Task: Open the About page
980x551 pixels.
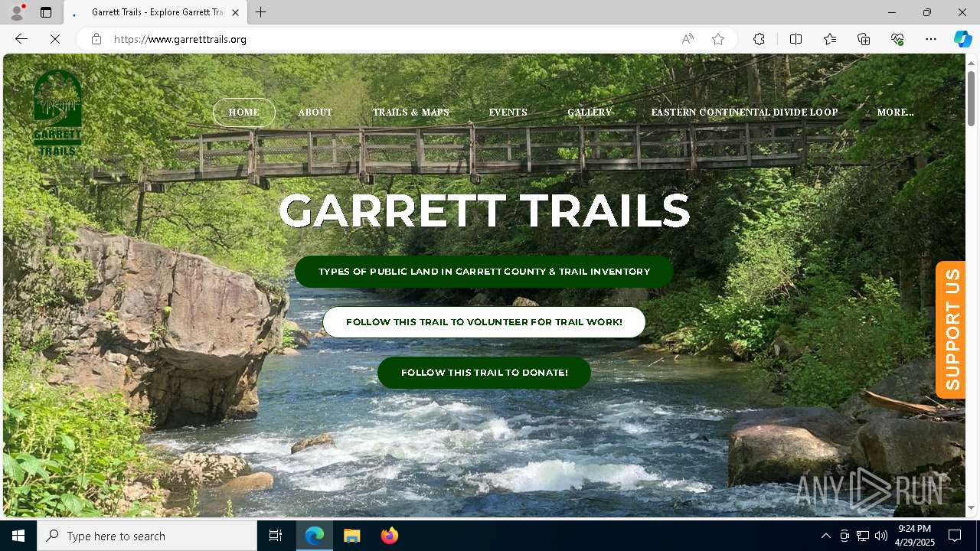Action: 315,112
